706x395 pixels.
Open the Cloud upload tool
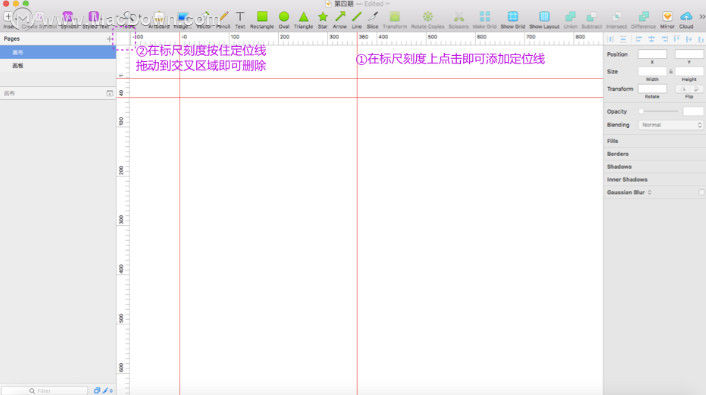pos(686,20)
